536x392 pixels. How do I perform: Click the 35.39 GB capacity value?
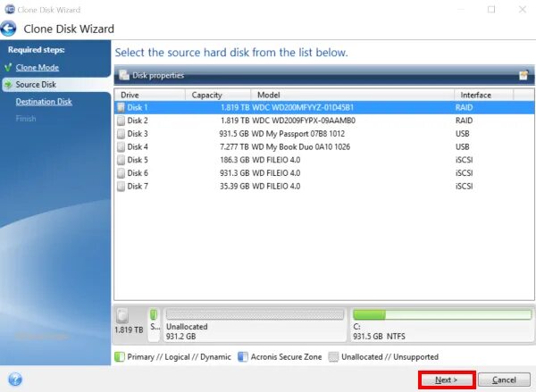pyautogui.click(x=234, y=187)
